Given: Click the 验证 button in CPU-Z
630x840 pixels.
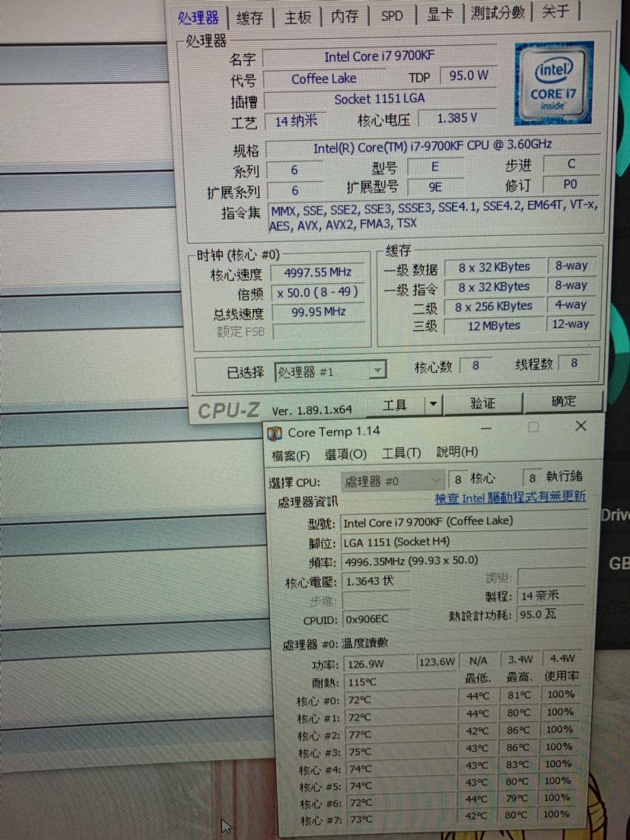Looking at the screenshot, I should click(x=482, y=402).
